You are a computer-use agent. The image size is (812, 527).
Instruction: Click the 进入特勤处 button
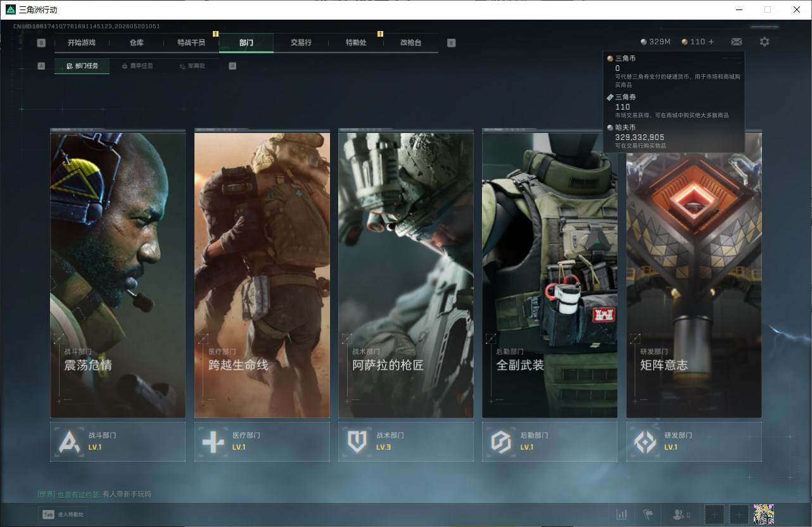(x=63, y=514)
